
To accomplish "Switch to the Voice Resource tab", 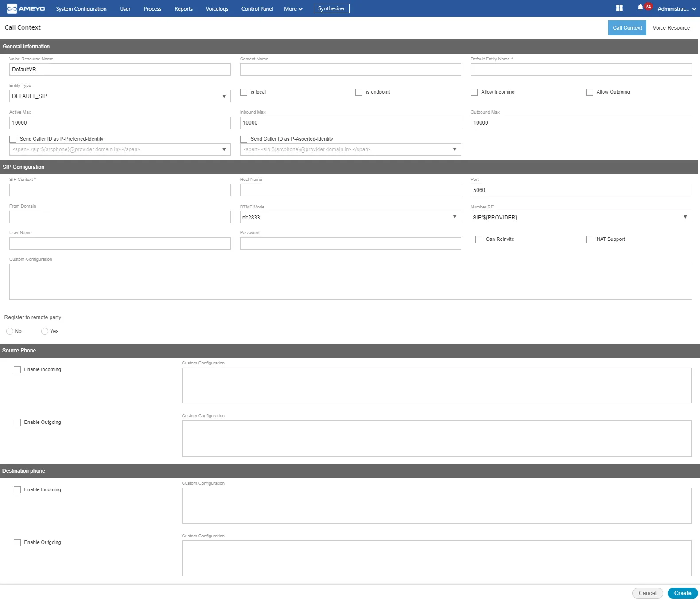I will pos(671,28).
